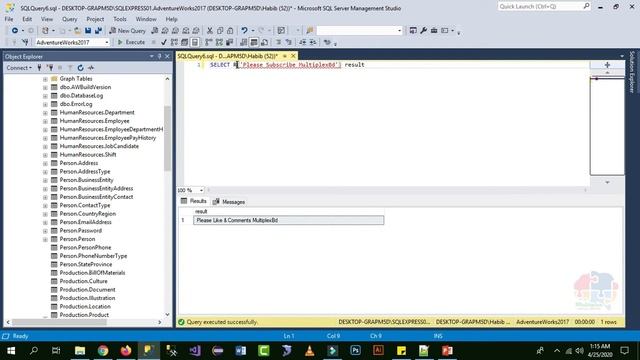Switch to the Messages tab
The height and width of the screenshot is (360, 640).
tap(229, 202)
